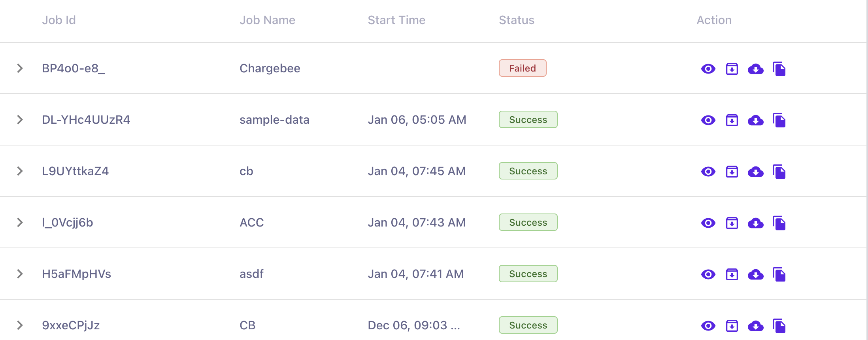Image resolution: width=868 pixels, height=340 pixels.
Task: Copy the sample-data job using copy icon
Action: (779, 120)
